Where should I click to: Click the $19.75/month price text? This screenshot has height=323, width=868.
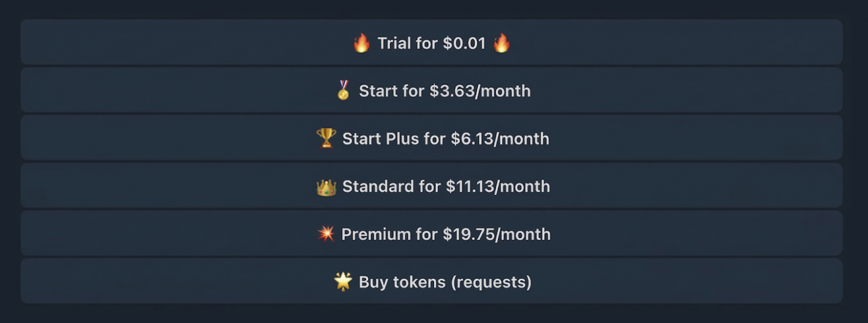click(496, 234)
